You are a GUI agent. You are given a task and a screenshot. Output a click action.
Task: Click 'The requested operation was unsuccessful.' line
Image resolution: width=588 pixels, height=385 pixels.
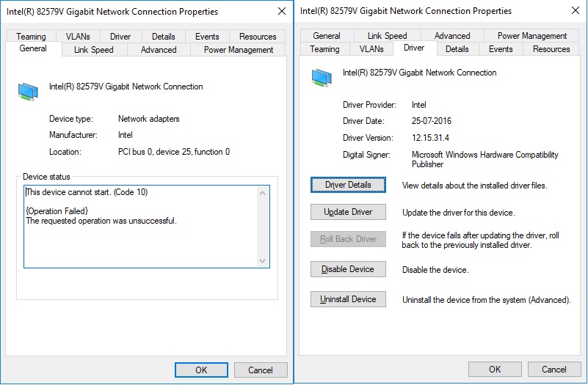[x=101, y=221]
